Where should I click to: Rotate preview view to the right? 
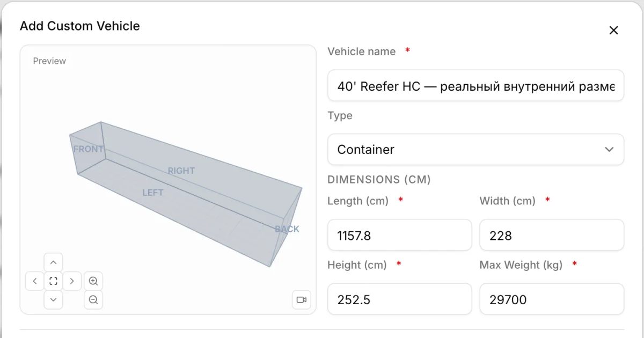coord(72,281)
